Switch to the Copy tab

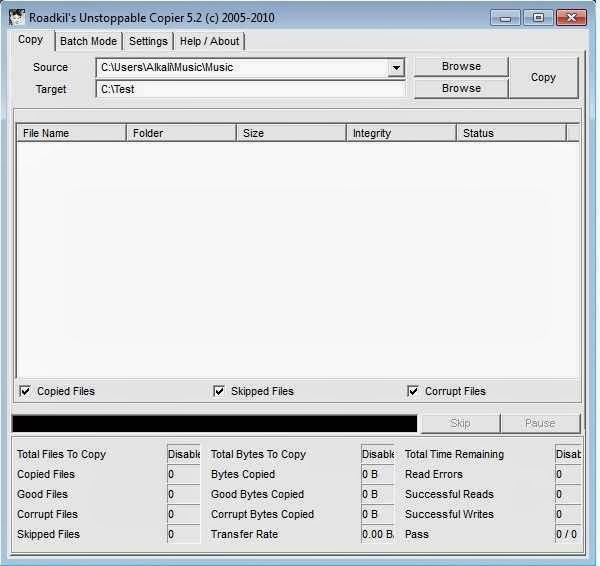pos(31,40)
